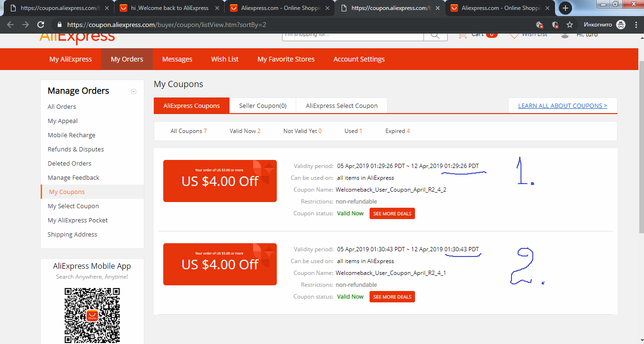The width and height of the screenshot is (644, 344).
Task: Click SEE MORE DEALS for coupon R2_4_2
Action: (392, 213)
